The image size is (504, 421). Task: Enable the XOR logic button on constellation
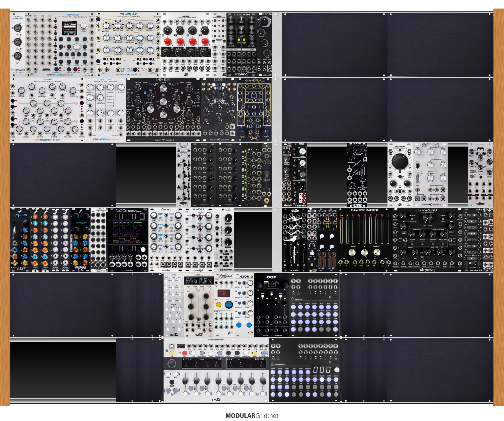click(x=287, y=379)
